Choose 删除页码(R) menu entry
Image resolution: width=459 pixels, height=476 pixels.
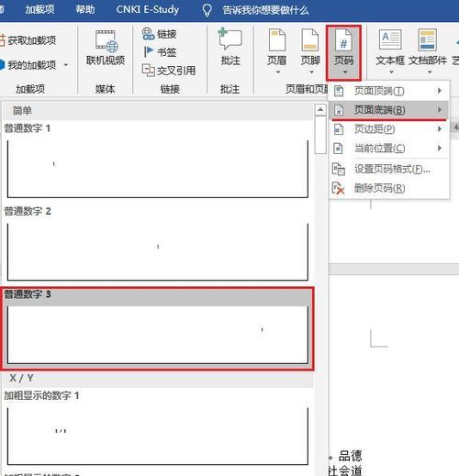(x=388, y=188)
